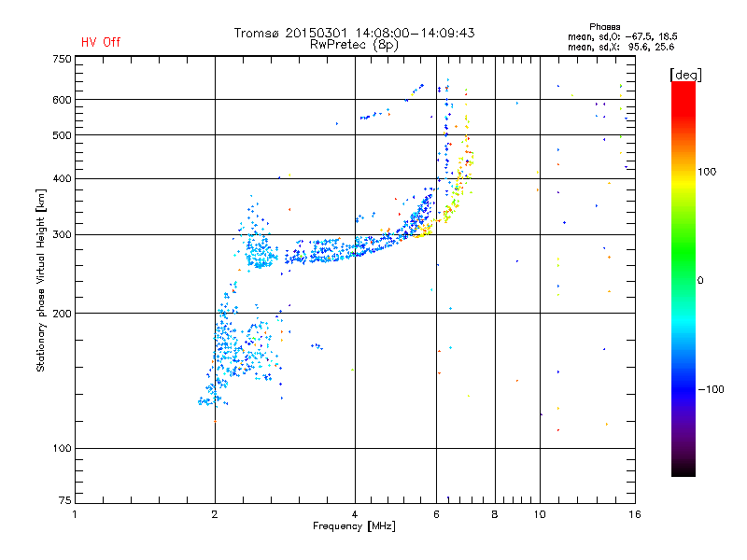The height and width of the screenshot is (560, 747).
Task: Click the 10 tick on the frequency axis
Action: pos(540,514)
